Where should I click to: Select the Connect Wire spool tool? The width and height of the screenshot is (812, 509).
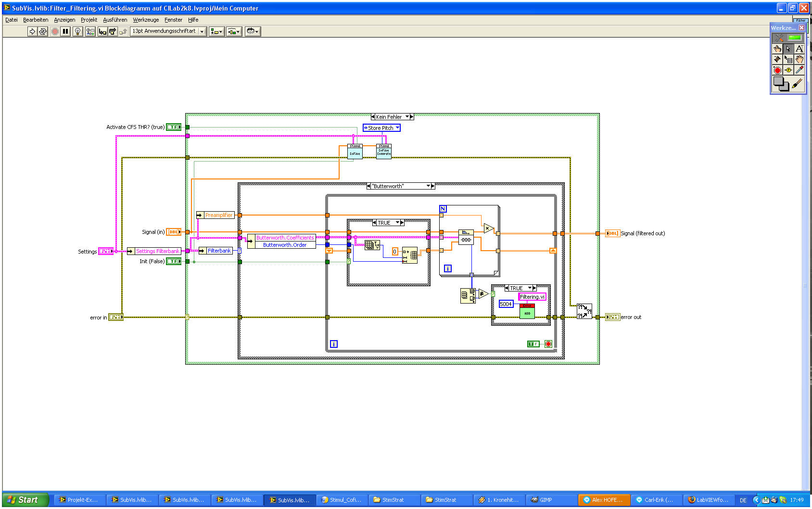coord(777,59)
